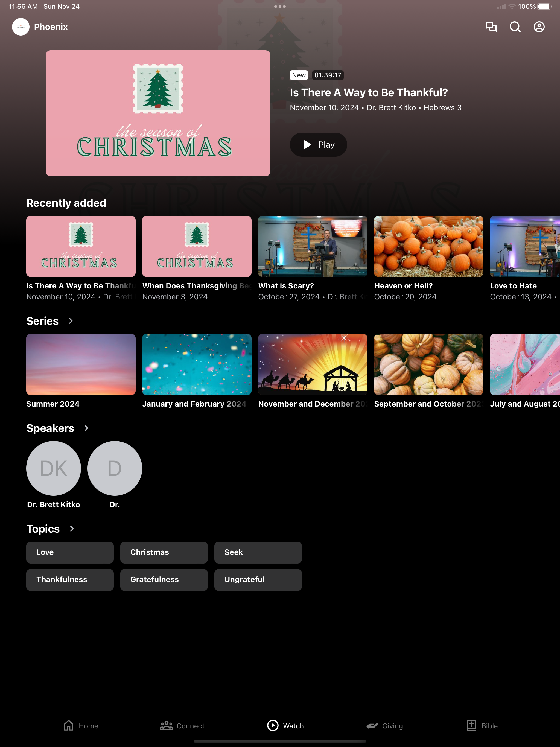The width and height of the screenshot is (560, 747).
Task: Open the 'Dr.' speaker avatar marked D
Action: click(115, 468)
